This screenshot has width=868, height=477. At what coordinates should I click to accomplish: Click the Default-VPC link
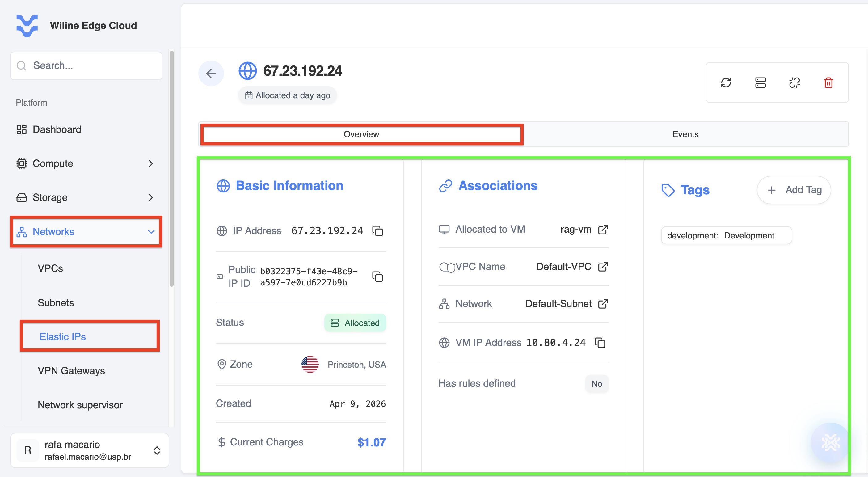(564, 267)
